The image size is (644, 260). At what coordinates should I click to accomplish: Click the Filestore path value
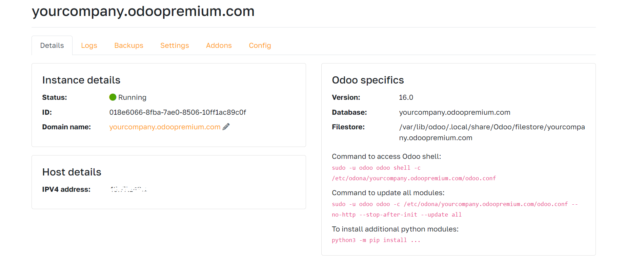pos(491,132)
